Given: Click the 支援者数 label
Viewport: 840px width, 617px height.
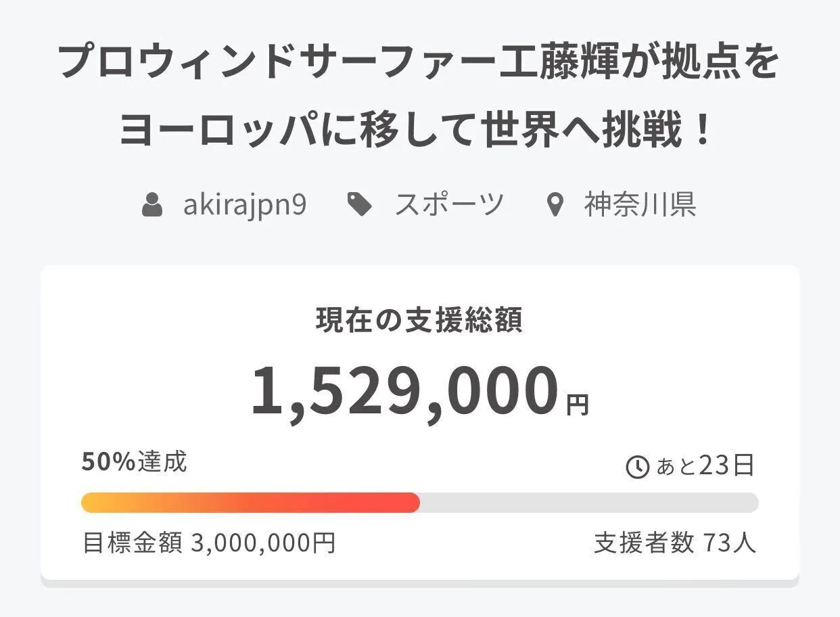Looking at the screenshot, I should coord(643,543).
